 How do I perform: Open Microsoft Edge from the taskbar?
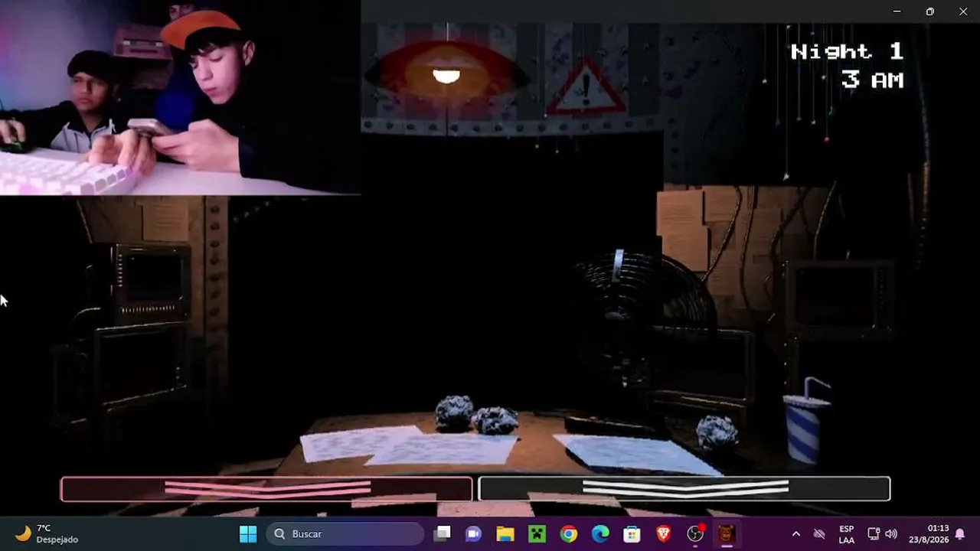point(600,533)
